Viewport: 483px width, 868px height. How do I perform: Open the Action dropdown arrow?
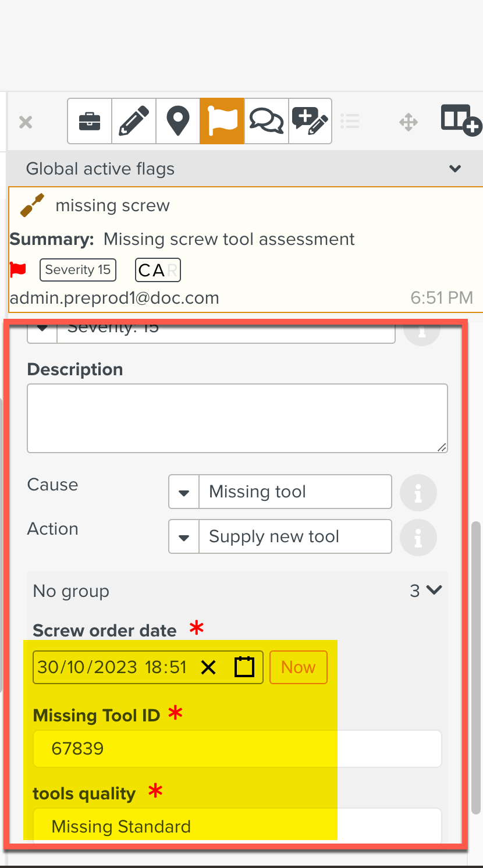coord(184,537)
